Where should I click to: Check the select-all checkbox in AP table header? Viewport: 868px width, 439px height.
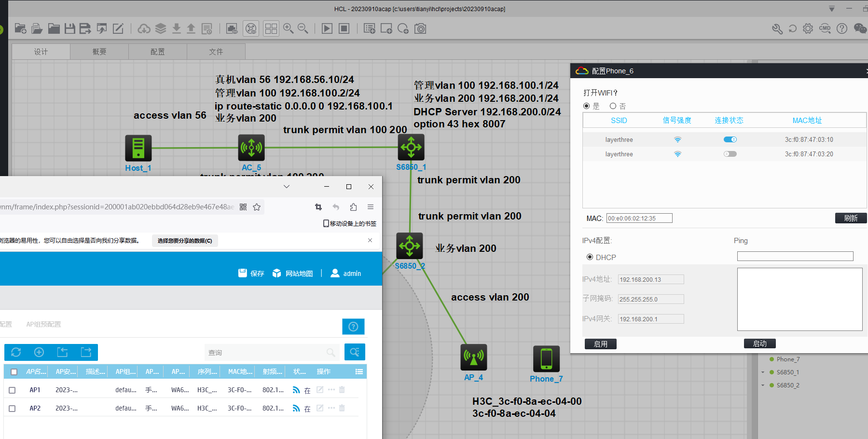coord(14,372)
